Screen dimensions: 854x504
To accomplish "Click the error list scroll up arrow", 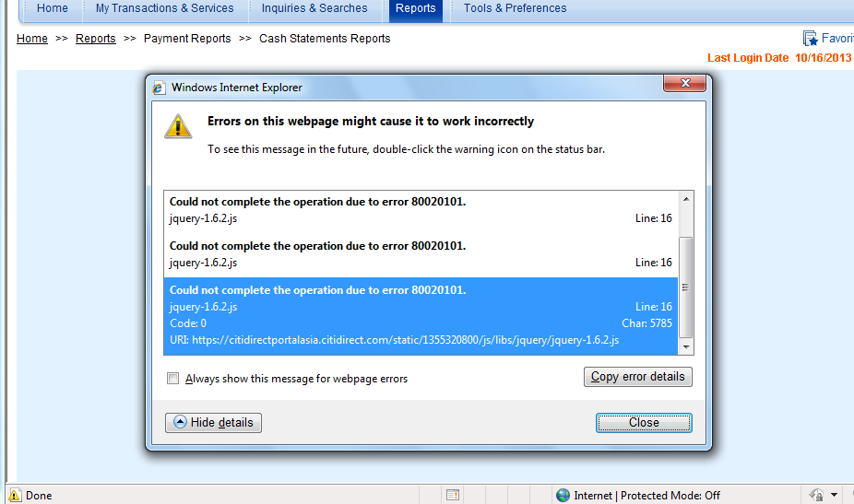I will [686, 199].
